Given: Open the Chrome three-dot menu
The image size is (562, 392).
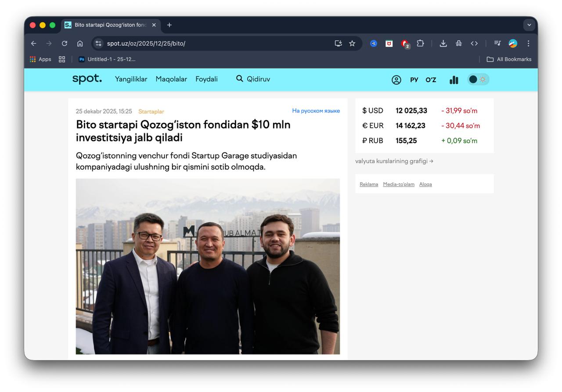Looking at the screenshot, I should click(528, 43).
